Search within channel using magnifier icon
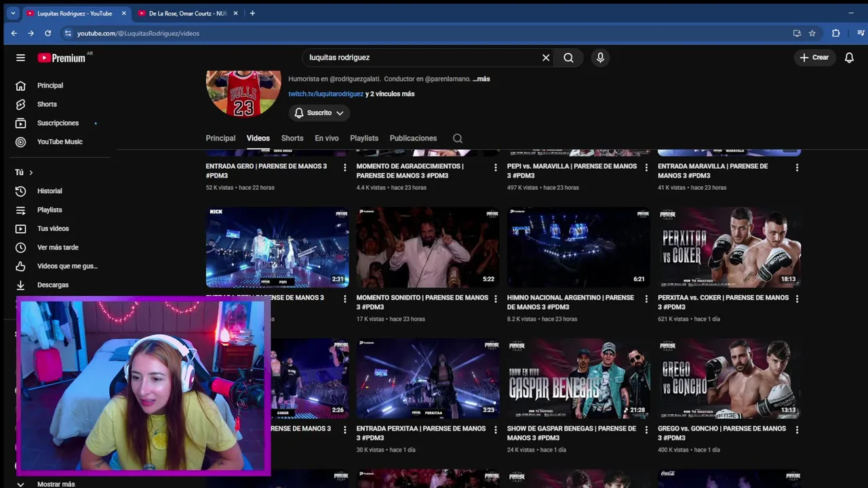 click(458, 138)
